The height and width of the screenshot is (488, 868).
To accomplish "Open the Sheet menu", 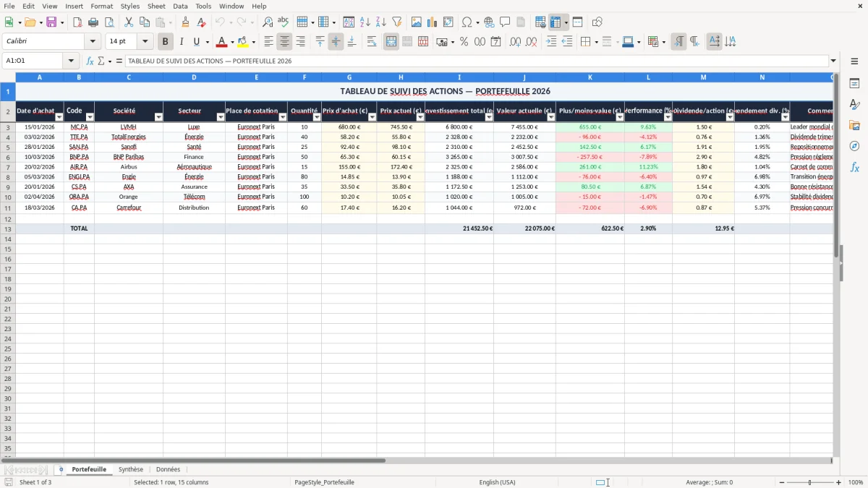I will 156,6.
